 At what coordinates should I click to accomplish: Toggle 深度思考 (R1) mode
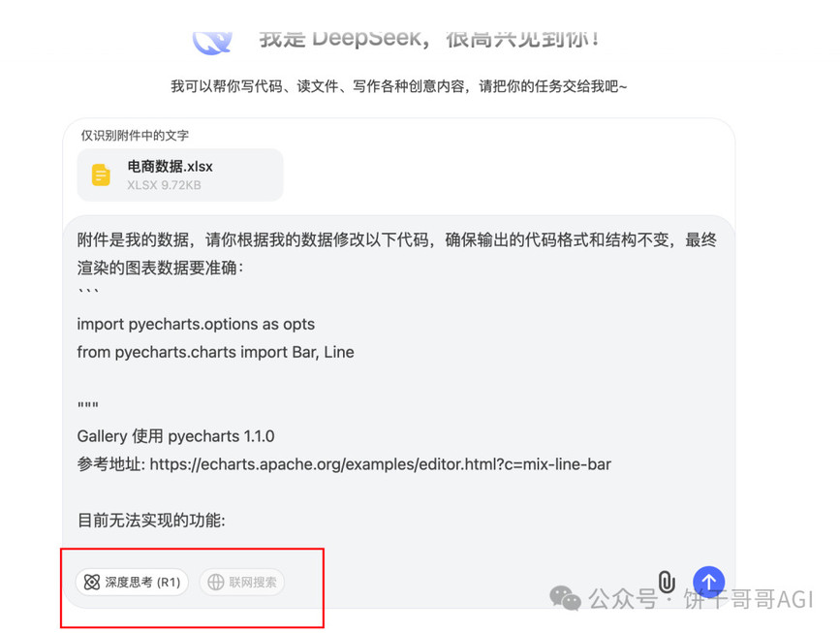(132, 582)
